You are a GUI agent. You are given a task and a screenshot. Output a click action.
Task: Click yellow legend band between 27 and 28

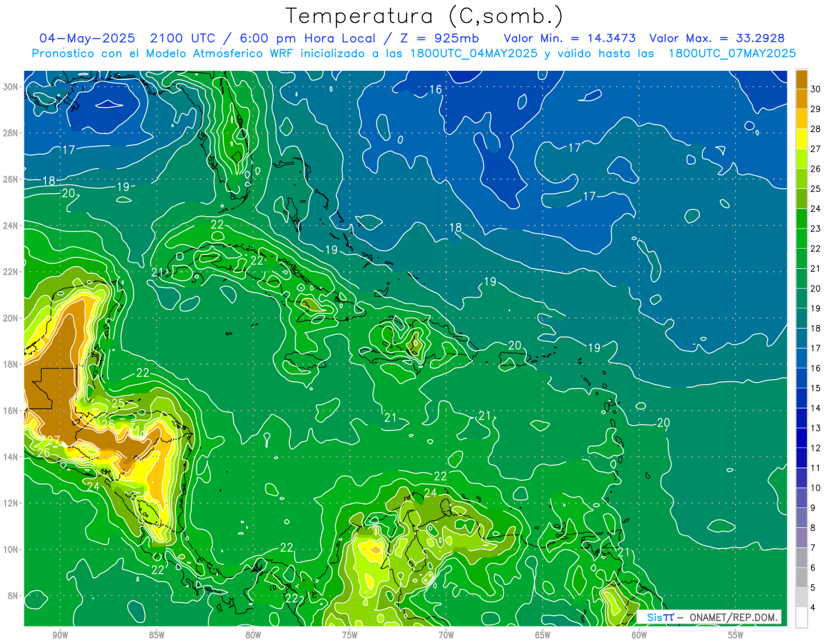point(801,138)
